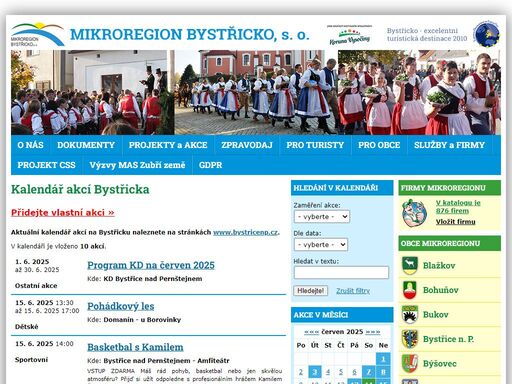The image size is (512, 384).
Task: Go to previous month in calendar
Action: pyautogui.click(x=311, y=332)
